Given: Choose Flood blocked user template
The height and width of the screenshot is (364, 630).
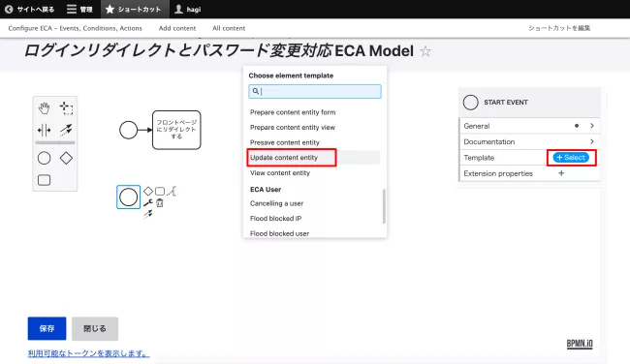Looking at the screenshot, I should (279, 233).
